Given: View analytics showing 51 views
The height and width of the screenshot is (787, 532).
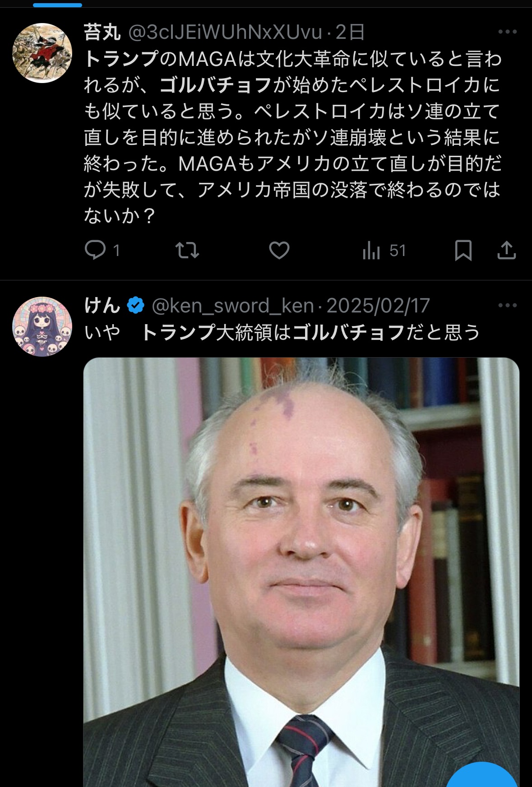Looking at the screenshot, I should pos(384,250).
